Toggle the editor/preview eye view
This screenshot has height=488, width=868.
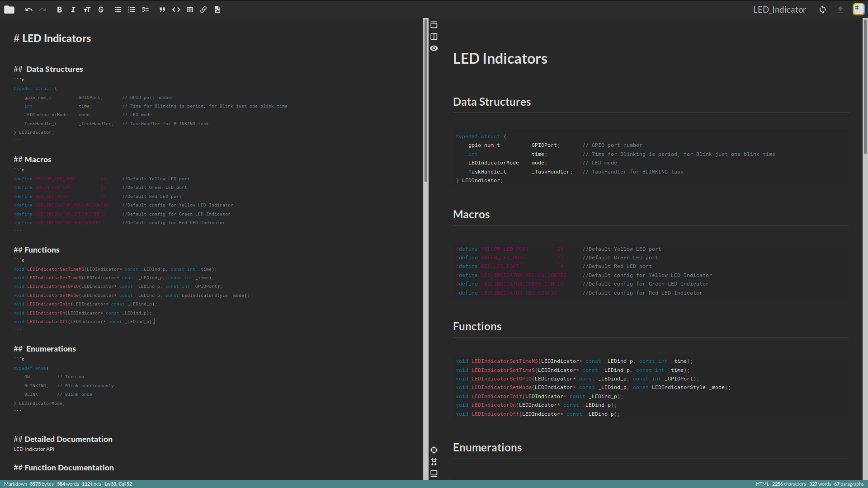[434, 48]
